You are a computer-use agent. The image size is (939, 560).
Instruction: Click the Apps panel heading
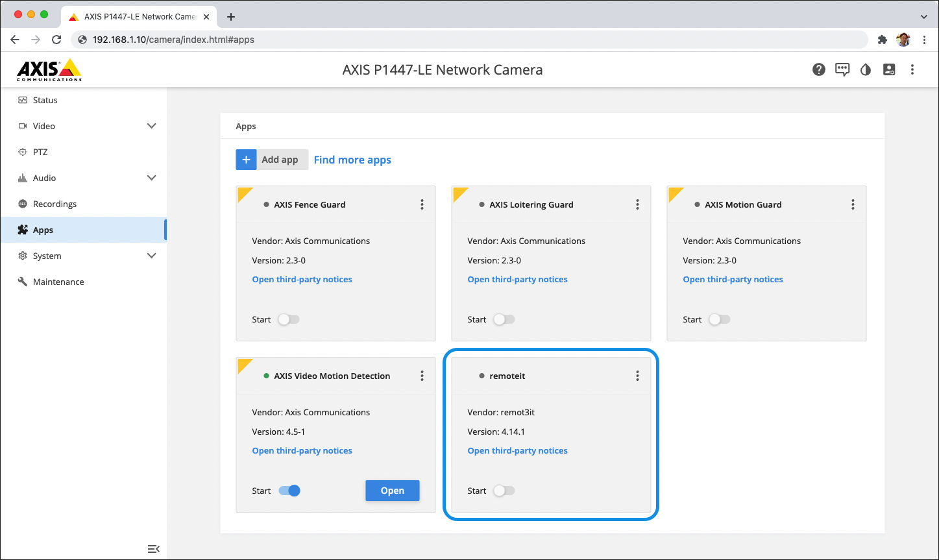click(246, 127)
